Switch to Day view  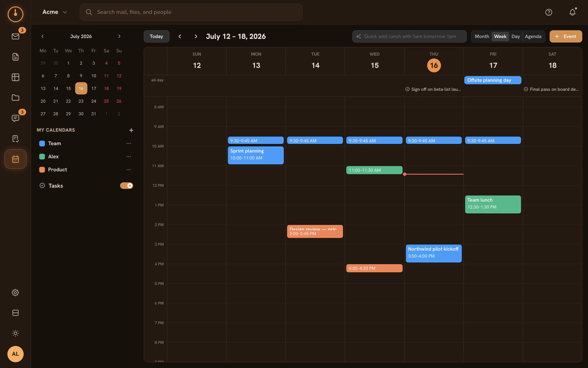(x=516, y=37)
